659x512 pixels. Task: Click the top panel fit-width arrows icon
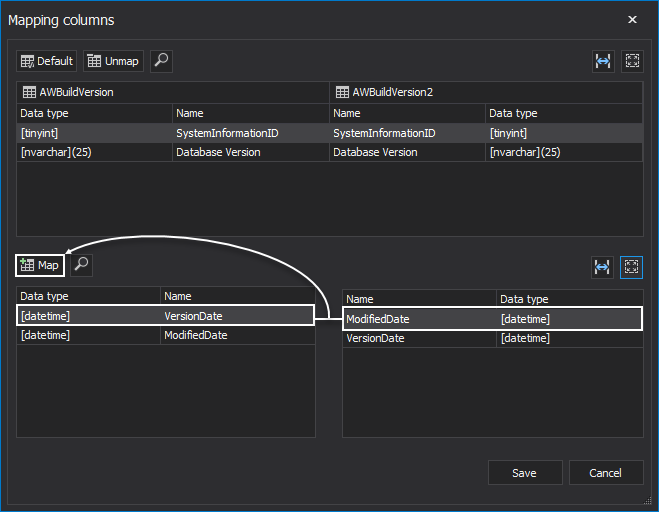(603, 61)
